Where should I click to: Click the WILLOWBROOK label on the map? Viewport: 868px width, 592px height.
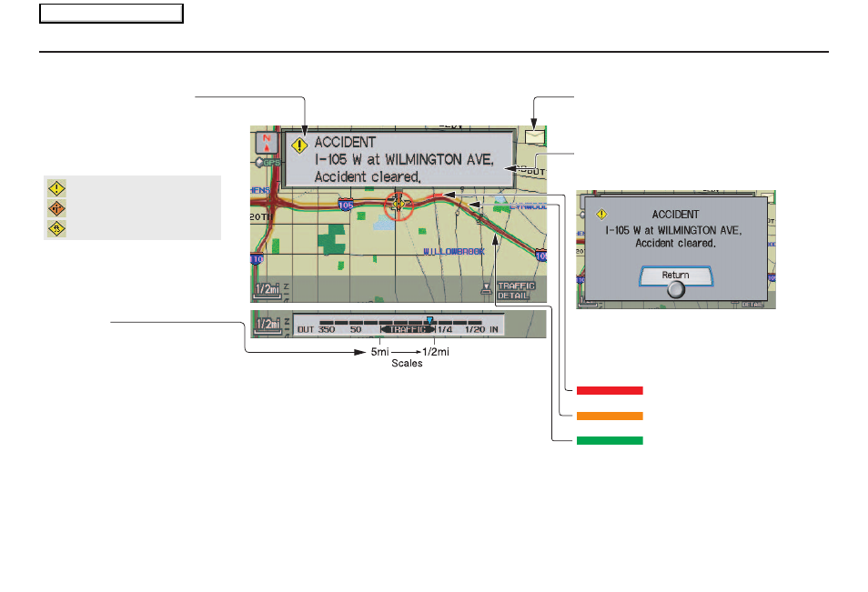coord(454,252)
